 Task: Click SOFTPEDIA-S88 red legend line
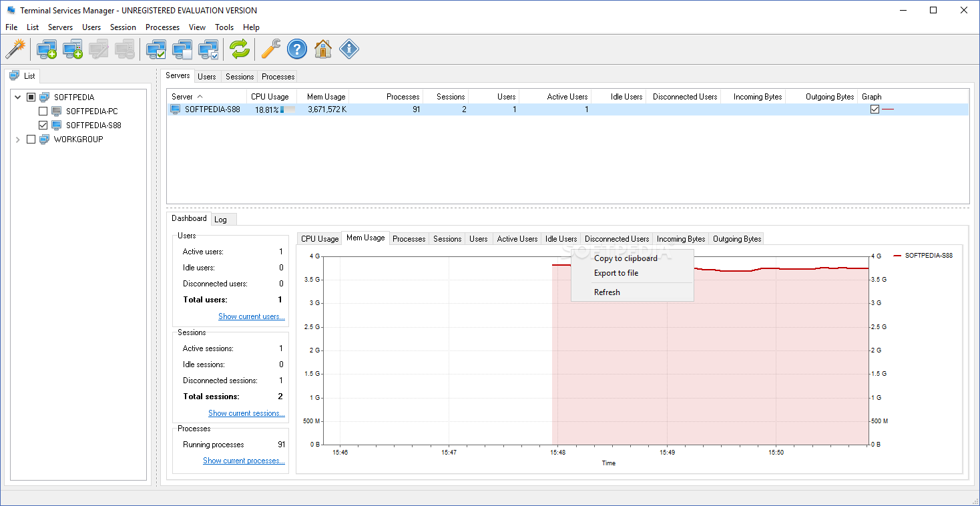coord(897,256)
